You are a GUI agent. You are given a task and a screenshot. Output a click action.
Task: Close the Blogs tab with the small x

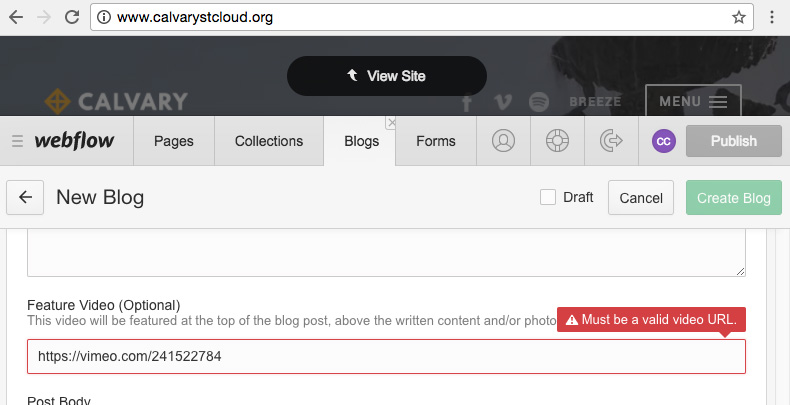tap(391, 122)
